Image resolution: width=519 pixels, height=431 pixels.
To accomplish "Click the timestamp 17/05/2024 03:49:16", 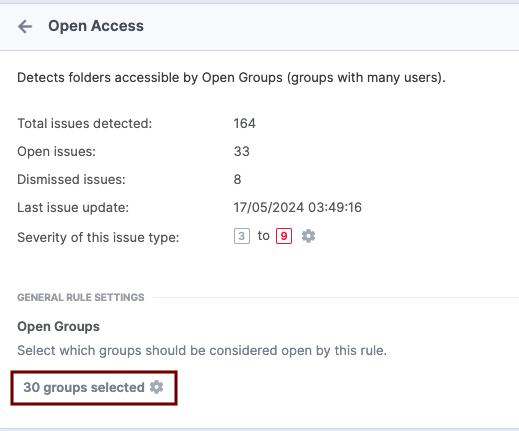I will (297, 208).
